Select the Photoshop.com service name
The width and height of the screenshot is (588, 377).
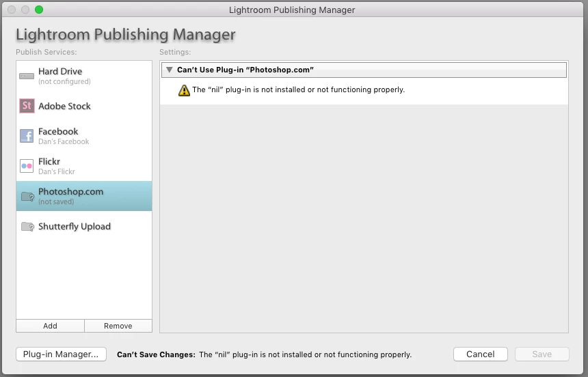70,191
